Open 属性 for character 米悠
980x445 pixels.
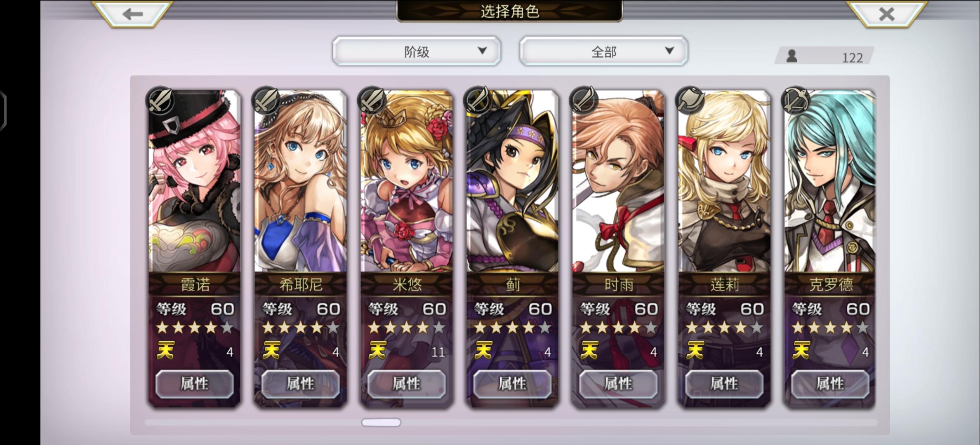click(x=406, y=384)
